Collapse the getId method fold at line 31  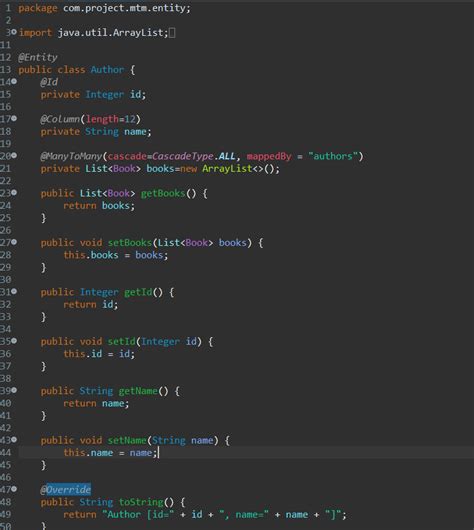point(14,291)
